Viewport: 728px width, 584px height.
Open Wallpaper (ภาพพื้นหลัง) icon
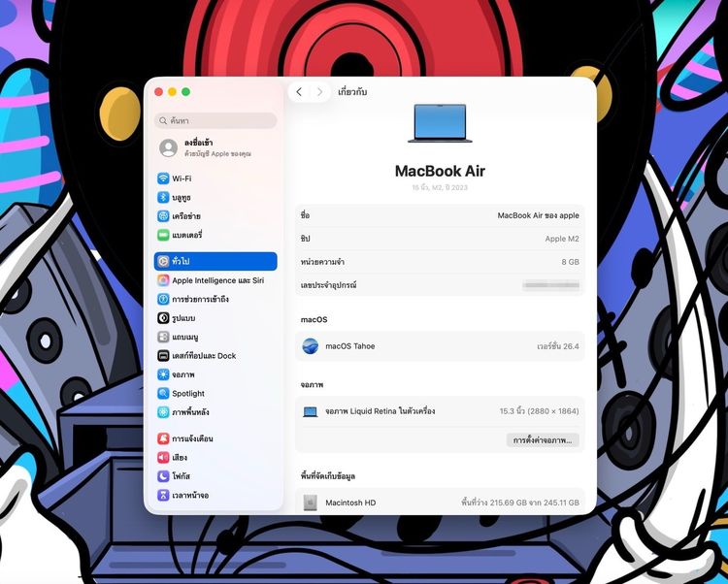163,412
